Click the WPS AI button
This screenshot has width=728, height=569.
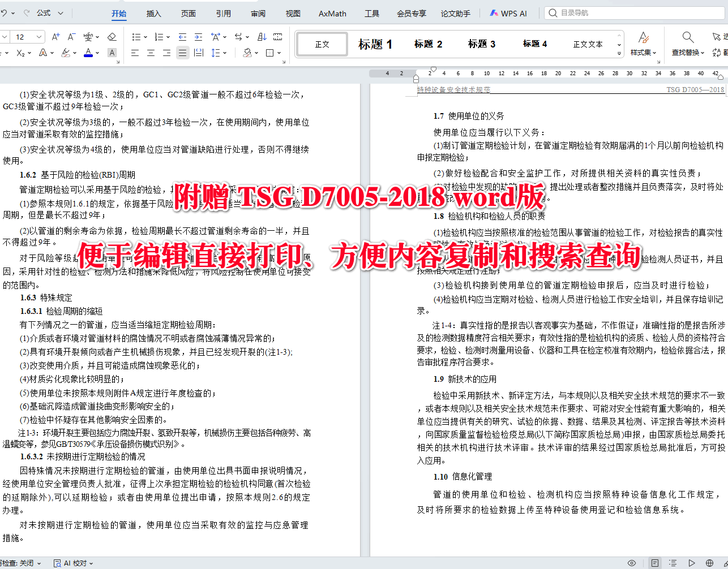(x=508, y=13)
